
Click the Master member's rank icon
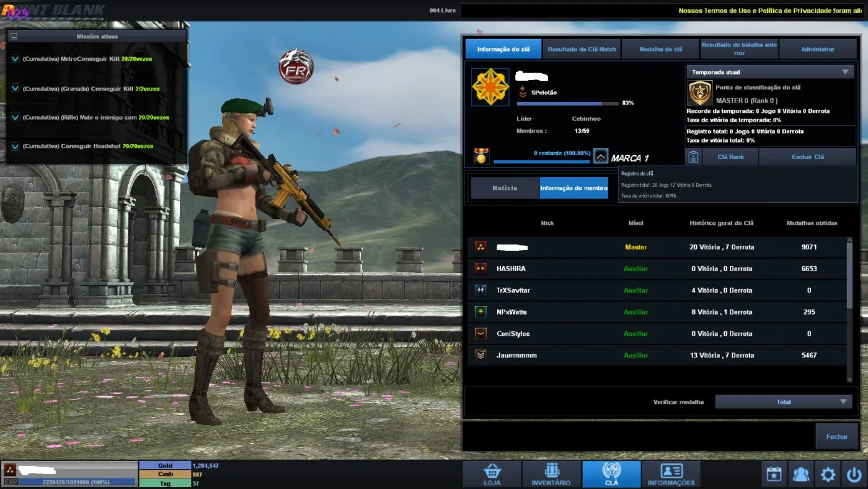480,247
